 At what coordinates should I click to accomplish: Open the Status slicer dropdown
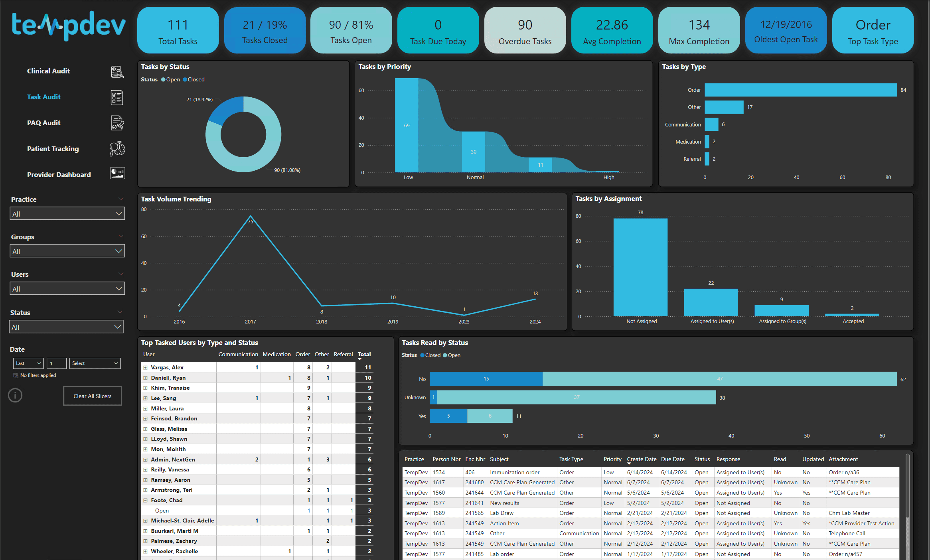click(x=66, y=327)
